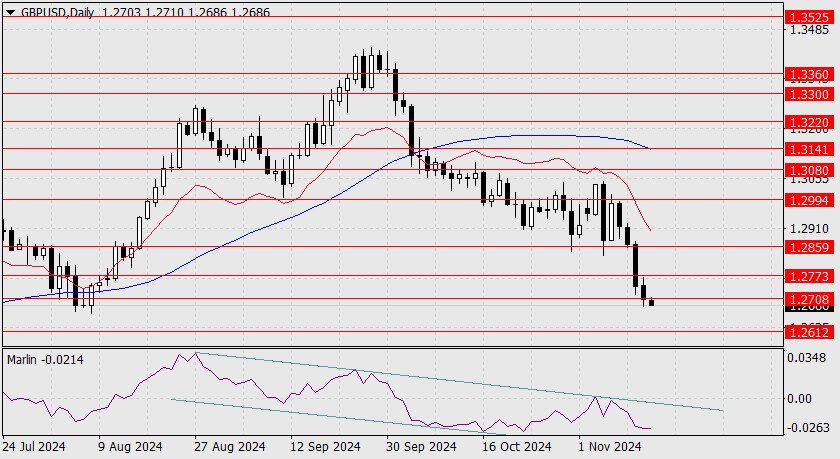Screen dimensions: 840x459
Task: Click the 12 Sep 2024 date label
Action: [x=325, y=446]
